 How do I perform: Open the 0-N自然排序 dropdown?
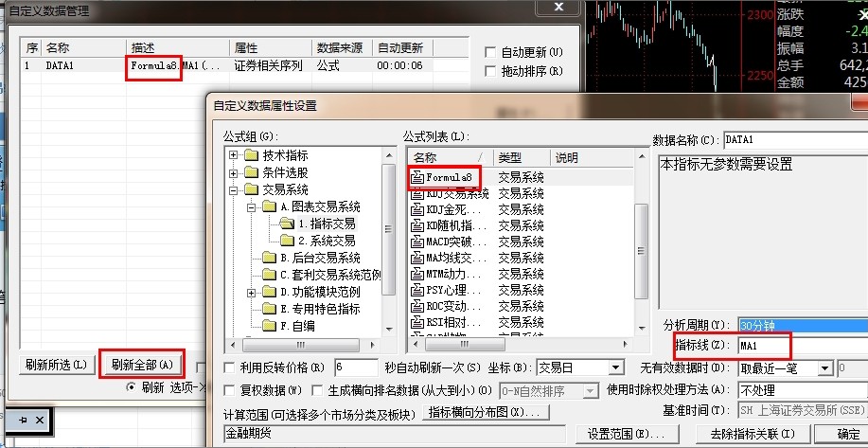click(x=592, y=391)
